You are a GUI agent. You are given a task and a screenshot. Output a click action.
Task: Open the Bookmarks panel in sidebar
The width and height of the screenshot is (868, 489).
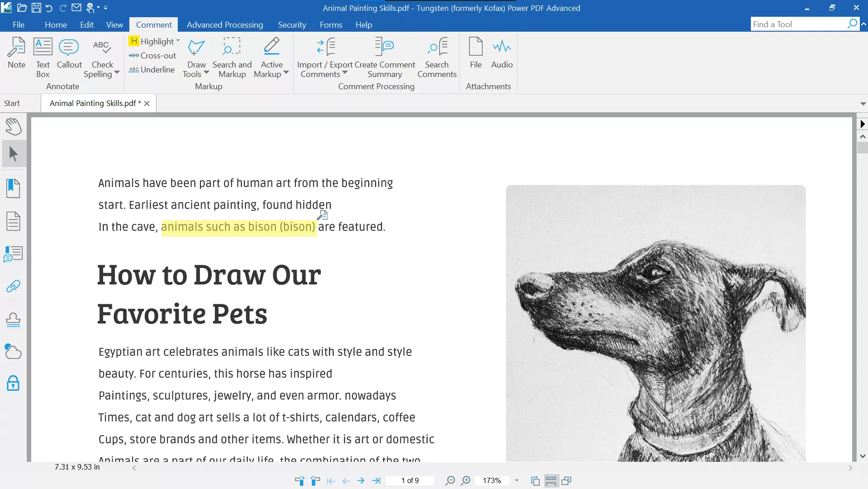point(14,188)
